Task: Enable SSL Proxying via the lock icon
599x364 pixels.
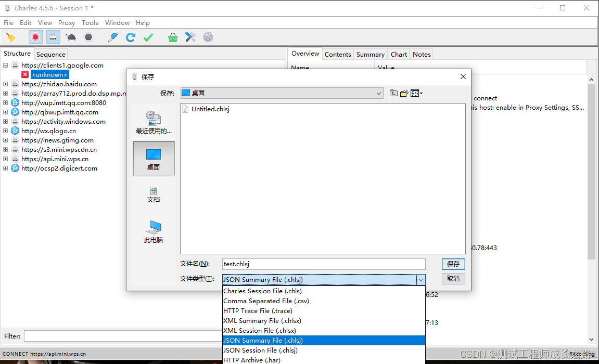Action: pyautogui.click(x=53, y=37)
